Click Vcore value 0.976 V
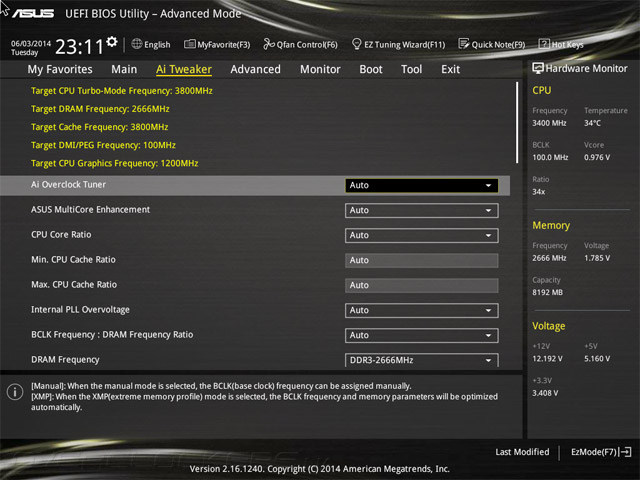The height and width of the screenshot is (480, 640). tap(597, 158)
